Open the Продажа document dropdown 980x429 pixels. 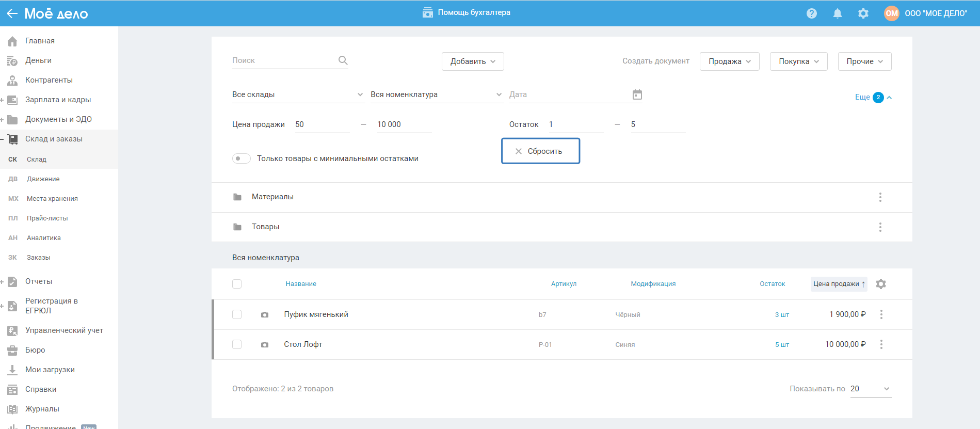[729, 61]
